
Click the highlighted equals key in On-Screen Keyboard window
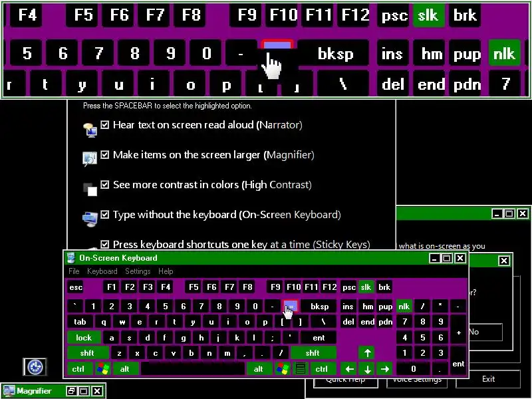coord(291,306)
